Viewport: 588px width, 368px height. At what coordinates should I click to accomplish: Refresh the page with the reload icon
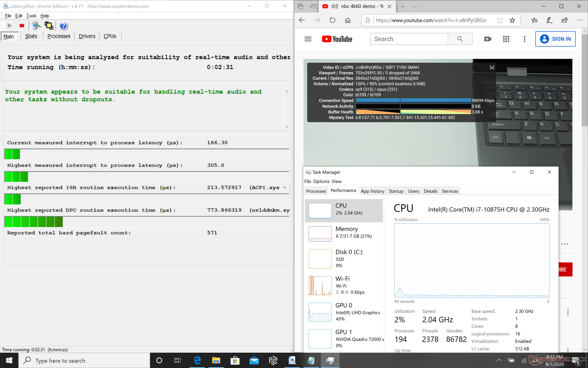click(x=332, y=20)
